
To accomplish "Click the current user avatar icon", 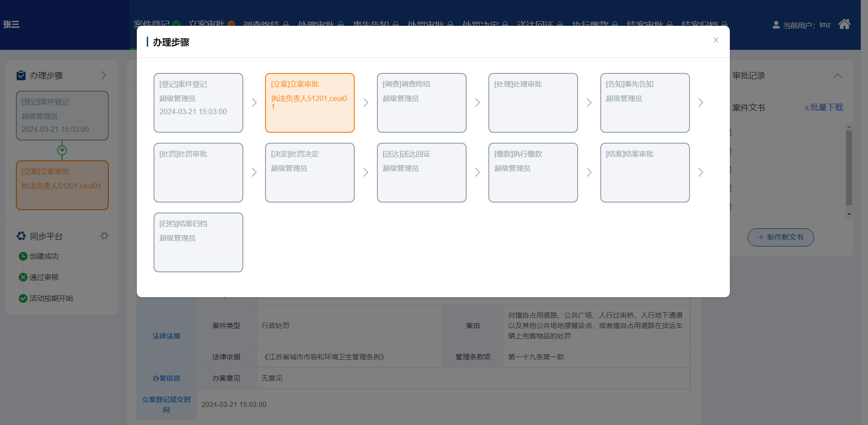I will (776, 25).
